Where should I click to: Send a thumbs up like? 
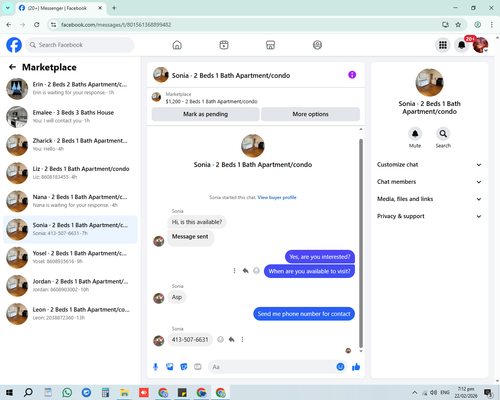(356, 367)
